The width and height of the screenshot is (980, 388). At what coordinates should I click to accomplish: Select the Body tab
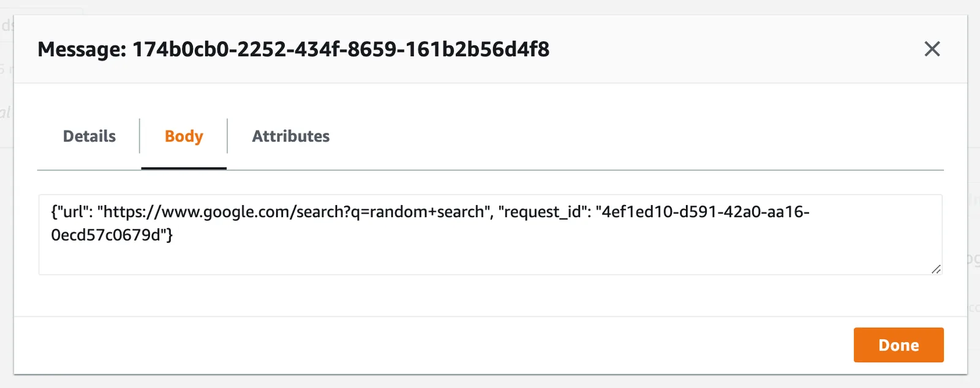pos(184,136)
